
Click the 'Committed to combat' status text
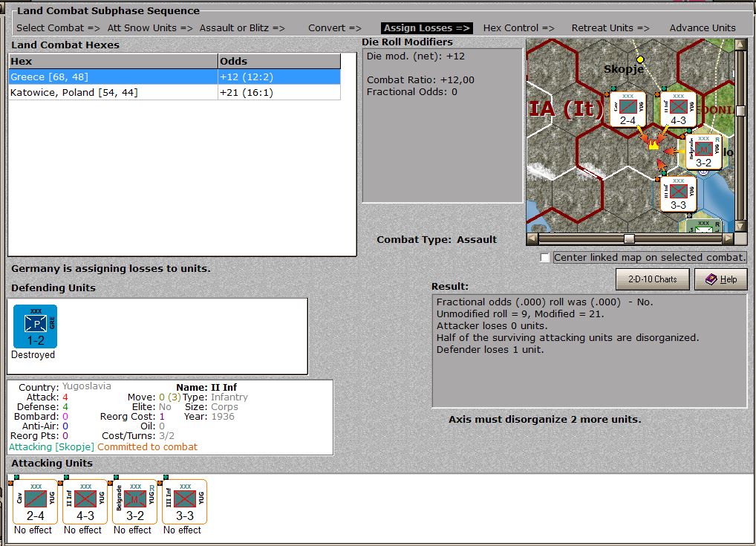point(148,447)
